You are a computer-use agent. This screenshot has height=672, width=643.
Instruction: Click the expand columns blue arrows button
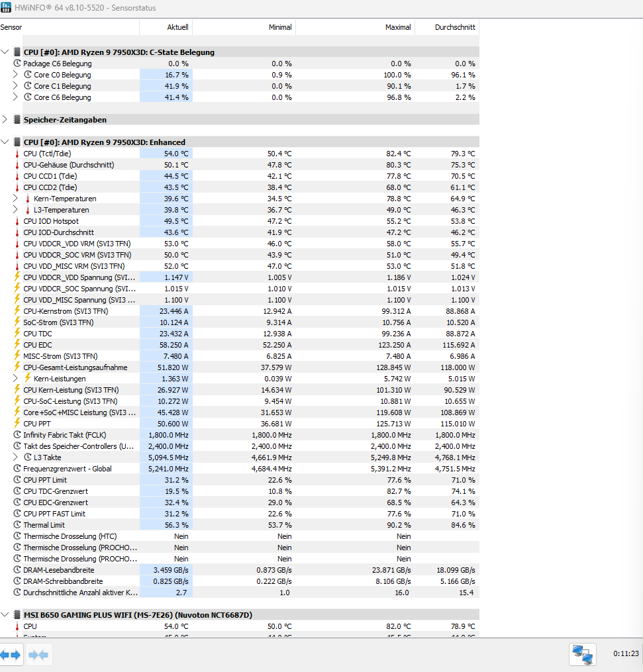[x=11, y=655]
